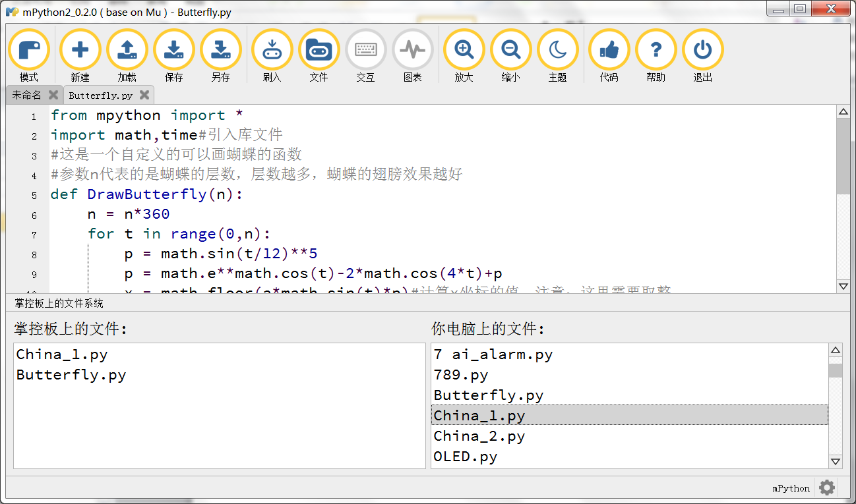Save the file with 保存 icon
Screen dimensions: 856x504
coord(173,50)
